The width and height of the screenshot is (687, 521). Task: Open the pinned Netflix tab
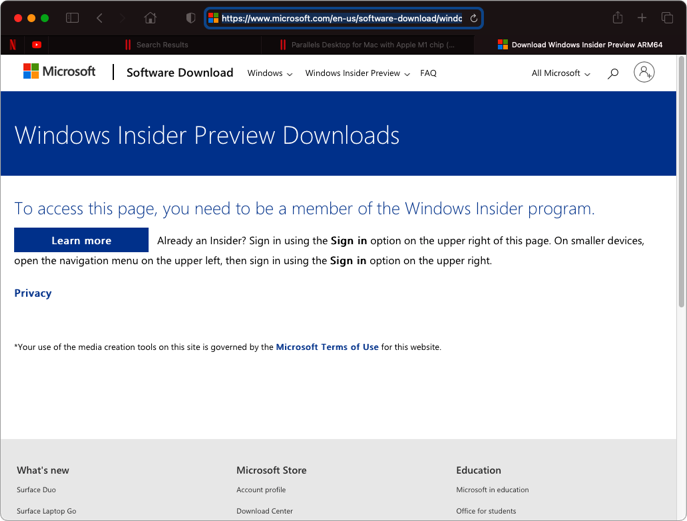pyautogui.click(x=13, y=45)
